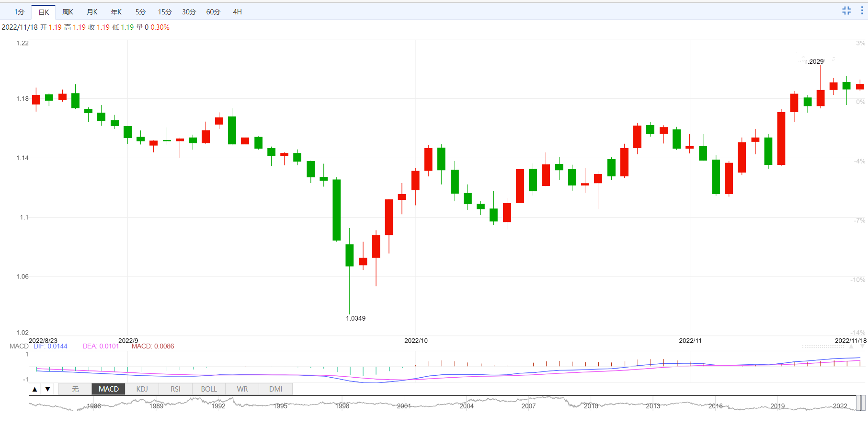Select the RSI indicator button
The image size is (868, 428).
click(x=175, y=389)
